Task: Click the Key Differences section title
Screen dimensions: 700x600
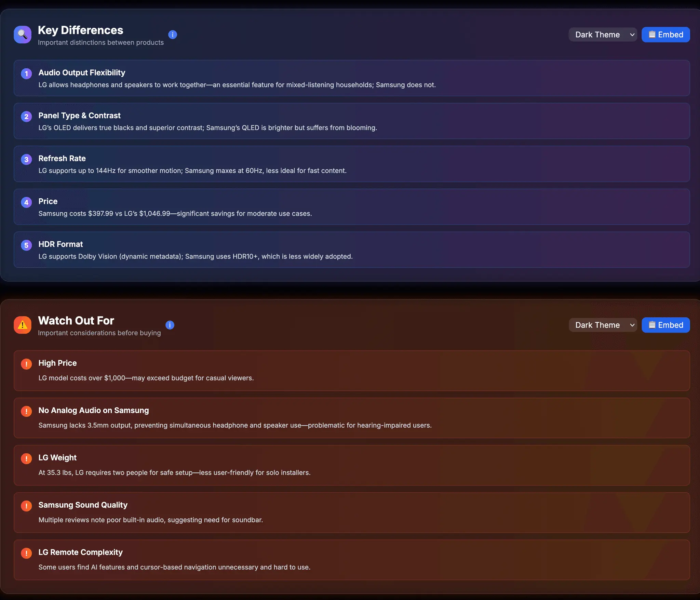Action: [x=80, y=30]
